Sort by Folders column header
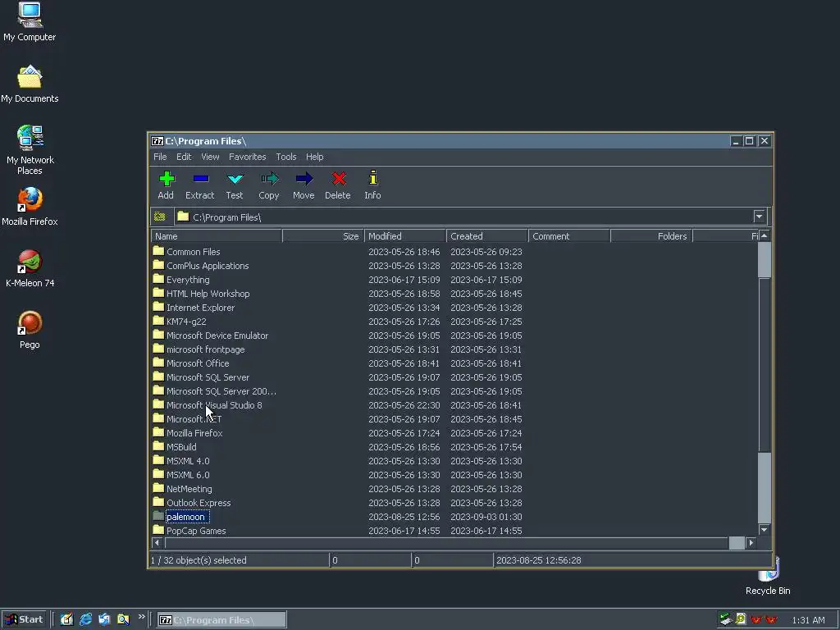The width and height of the screenshot is (840, 630). [651, 236]
